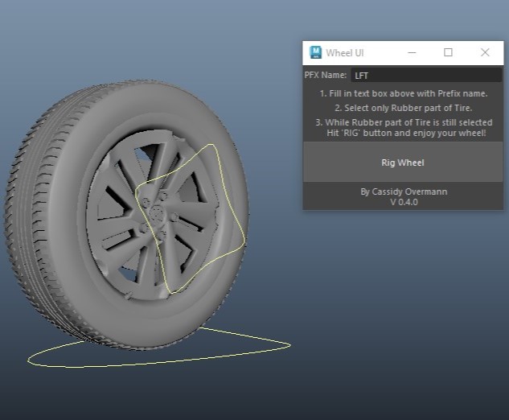Viewport: 509px width, 420px height.
Task: Click the PFX Name label
Action: click(324, 75)
